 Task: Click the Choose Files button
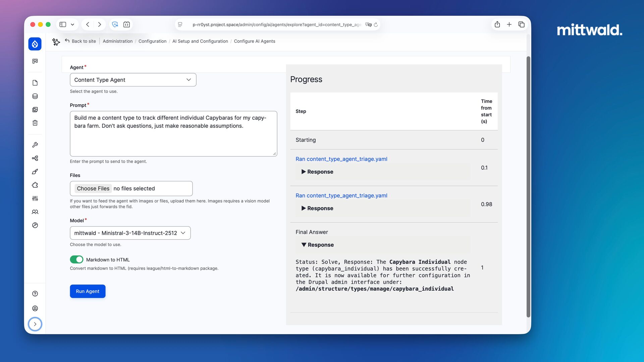coord(93,188)
